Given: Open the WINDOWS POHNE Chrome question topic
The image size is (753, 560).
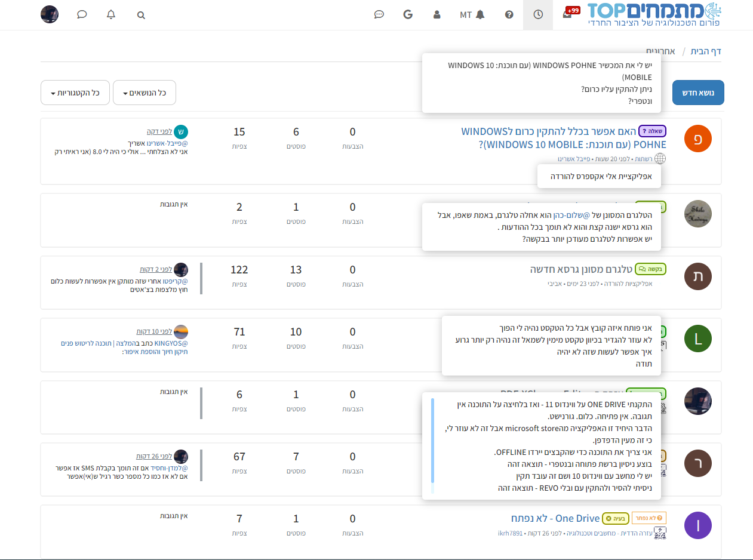Looking at the screenshot, I should coord(564,137).
